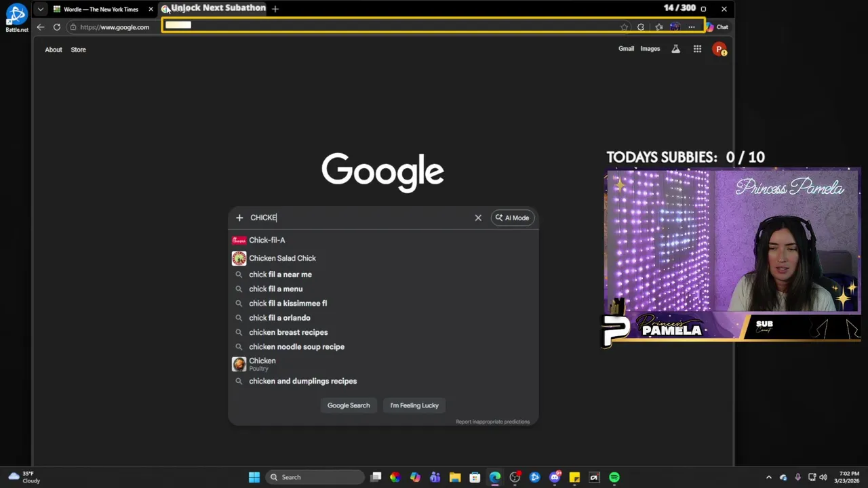Open Microsoft Teams from taskbar
The height and width of the screenshot is (488, 868).
[x=435, y=477]
